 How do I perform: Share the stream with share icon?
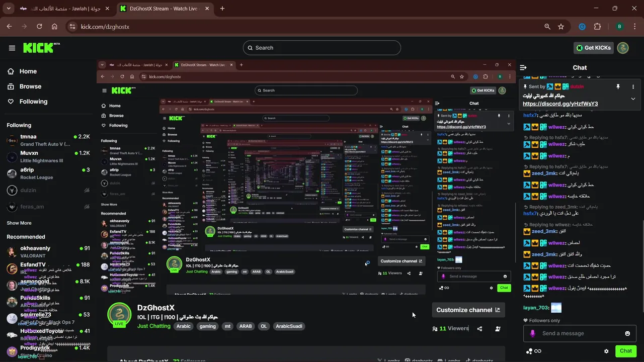tap(479, 329)
